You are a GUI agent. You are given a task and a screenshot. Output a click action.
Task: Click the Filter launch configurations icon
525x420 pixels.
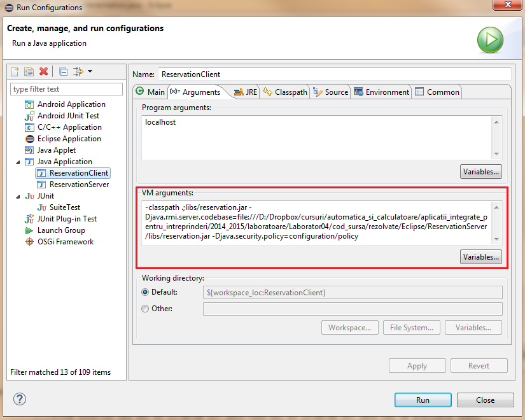click(78, 71)
